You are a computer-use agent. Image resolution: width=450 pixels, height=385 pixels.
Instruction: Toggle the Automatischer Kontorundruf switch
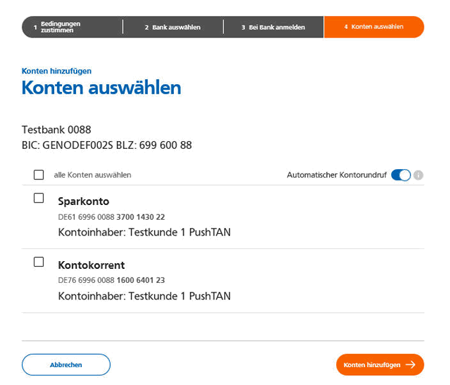[401, 175]
